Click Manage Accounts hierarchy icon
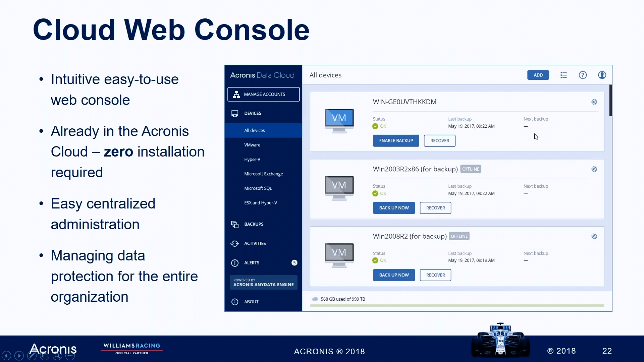The width and height of the screenshot is (644, 362). (x=236, y=95)
